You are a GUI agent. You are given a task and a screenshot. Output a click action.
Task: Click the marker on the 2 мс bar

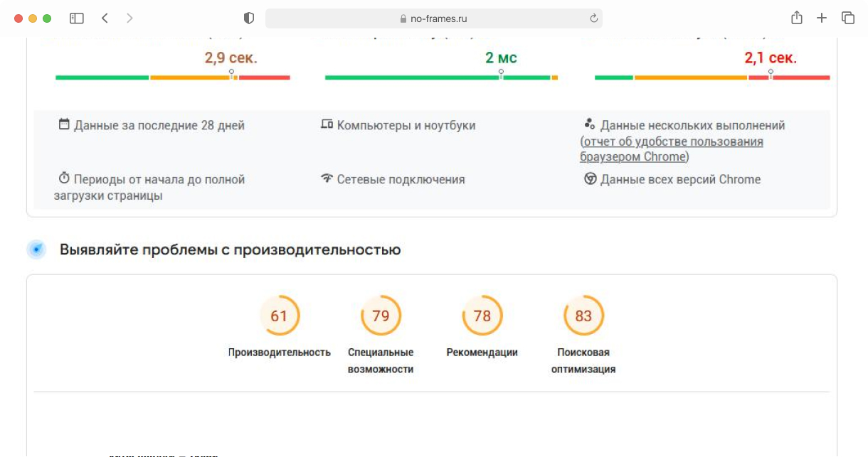click(501, 73)
